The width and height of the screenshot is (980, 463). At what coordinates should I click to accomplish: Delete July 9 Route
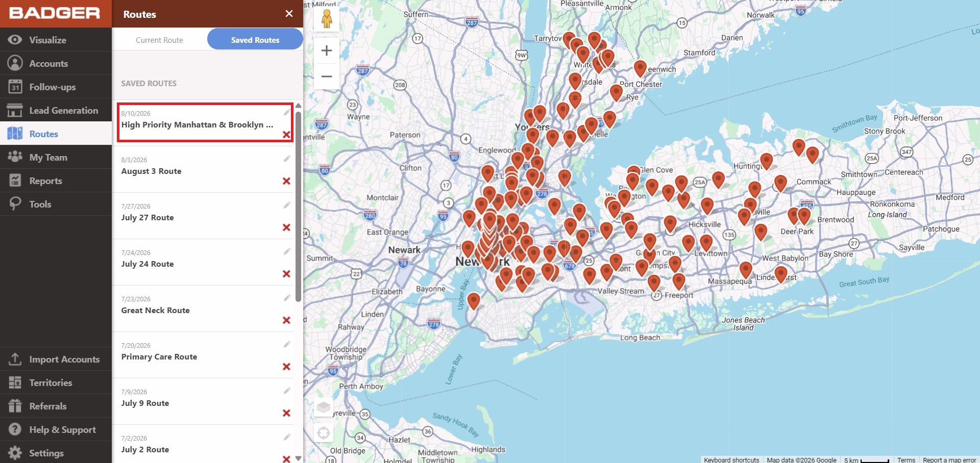point(286,413)
